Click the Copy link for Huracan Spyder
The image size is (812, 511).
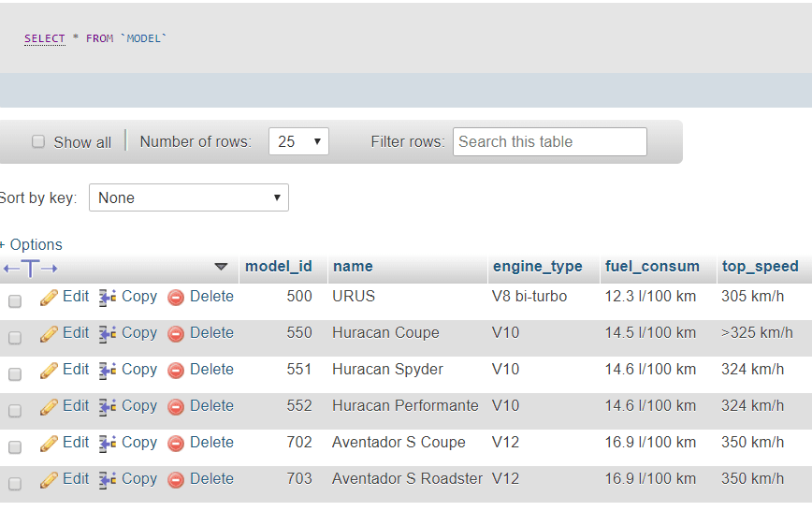(x=139, y=370)
